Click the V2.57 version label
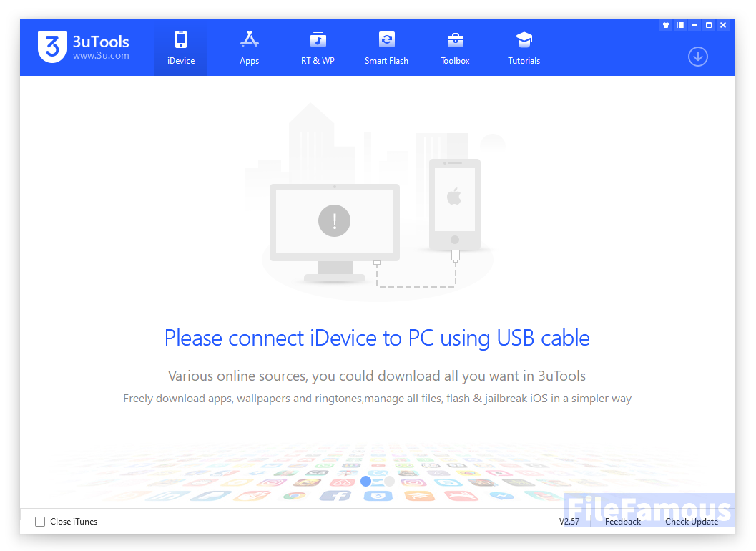 (x=569, y=522)
